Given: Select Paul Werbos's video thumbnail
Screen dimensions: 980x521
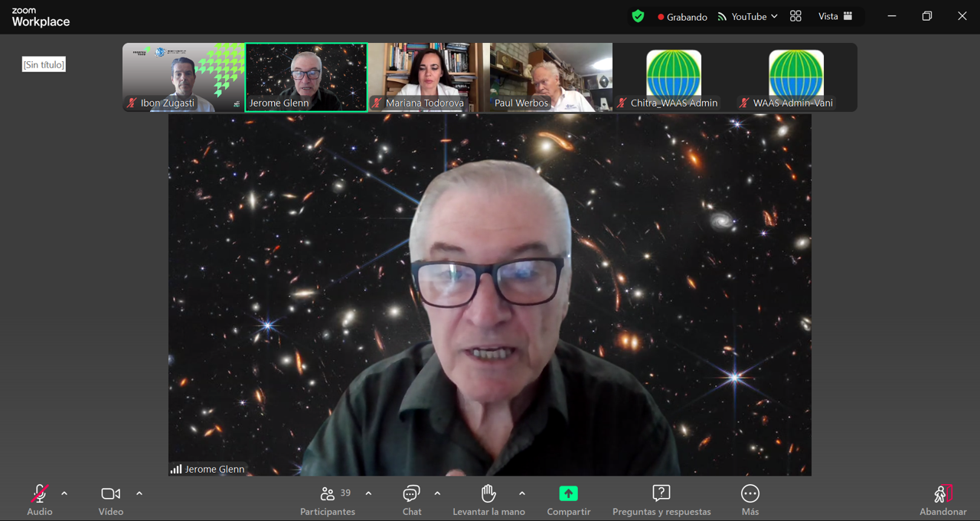Looking at the screenshot, I should coord(551,77).
